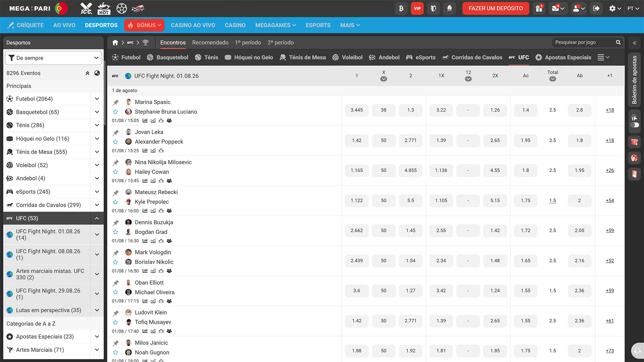
Task: Click the airplane game icon in header
Action: [138, 8]
